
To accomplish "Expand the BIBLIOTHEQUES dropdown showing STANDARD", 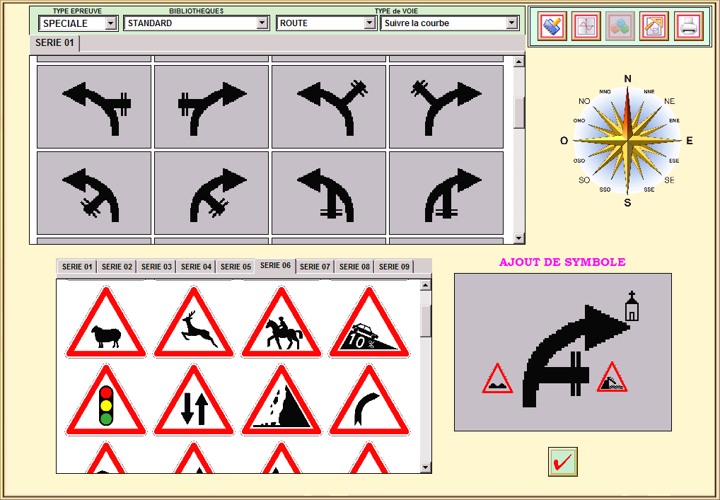I will (196, 23).
